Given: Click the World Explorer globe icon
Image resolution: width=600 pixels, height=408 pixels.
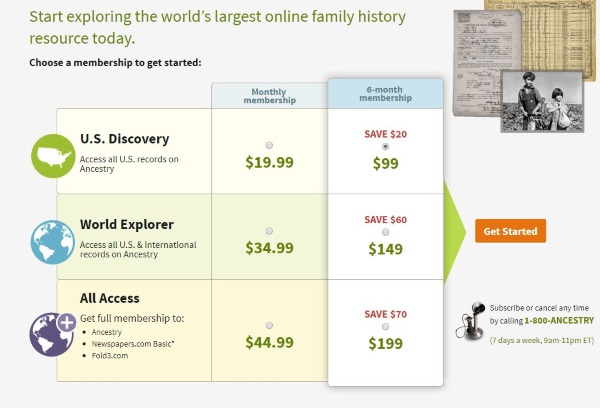Looking at the screenshot, I should point(54,242).
